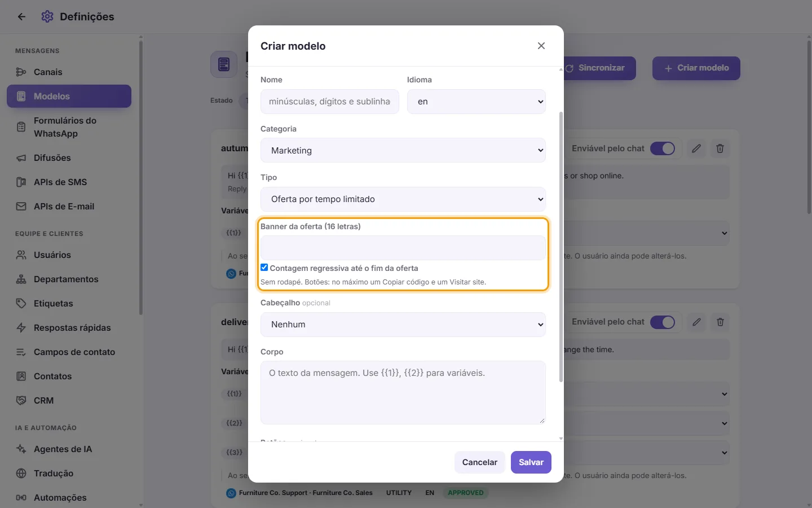Click the Banner da oferta text field
Viewport: 812px width, 508px height.
pyautogui.click(x=403, y=248)
